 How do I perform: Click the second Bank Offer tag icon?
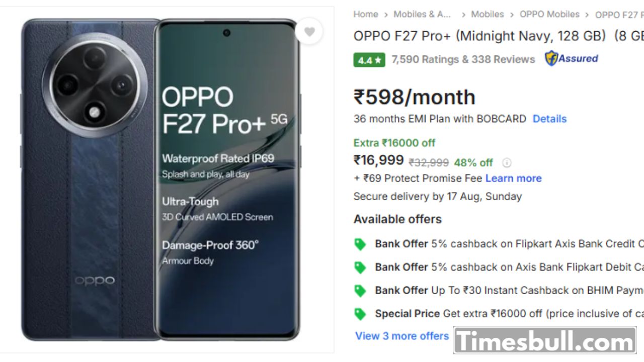pyautogui.click(x=360, y=267)
